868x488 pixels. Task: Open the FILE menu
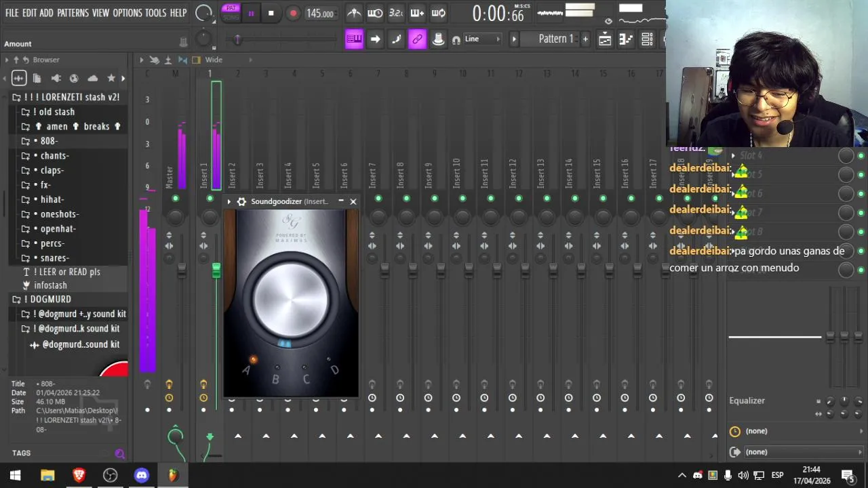coord(12,13)
